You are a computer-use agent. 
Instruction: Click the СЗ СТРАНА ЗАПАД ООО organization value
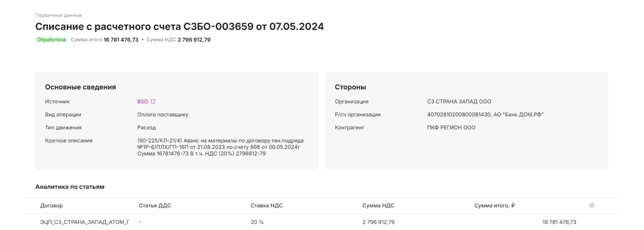pyautogui.click(x=459, y=101)
